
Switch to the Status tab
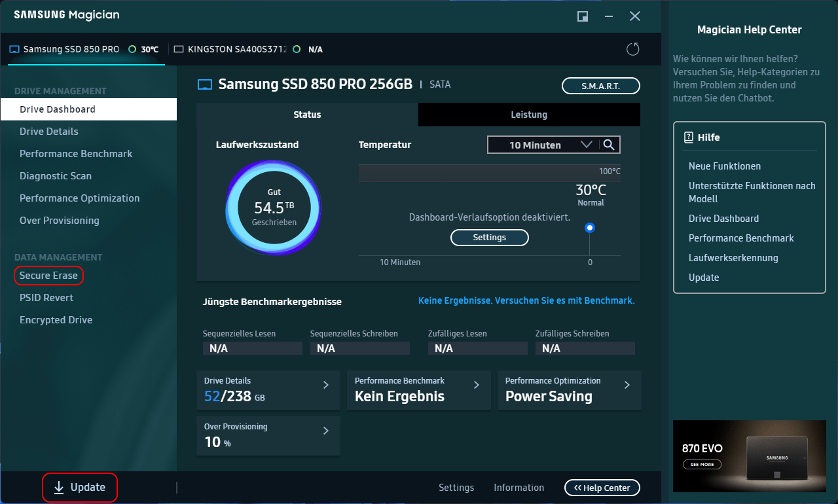(307, 115)
